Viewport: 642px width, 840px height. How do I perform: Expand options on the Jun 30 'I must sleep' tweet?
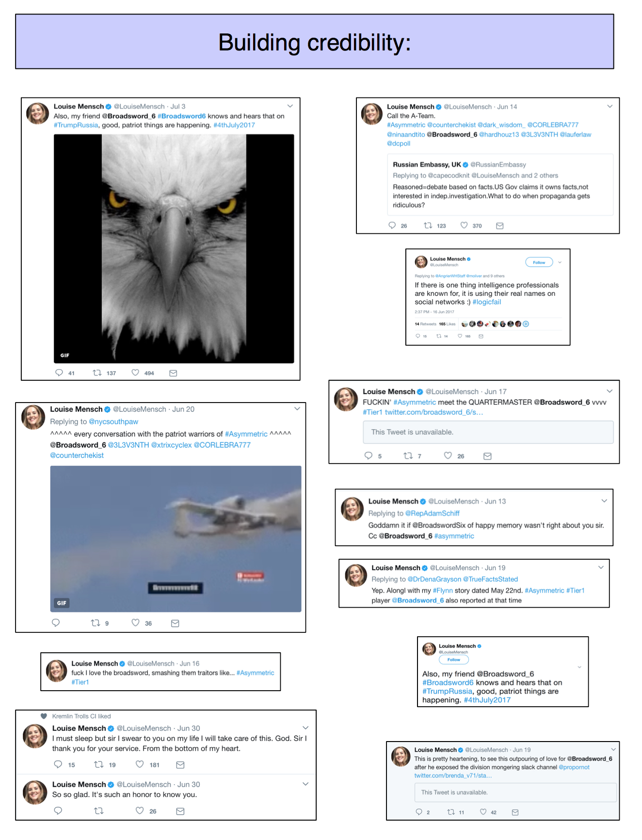click(305, 727)
